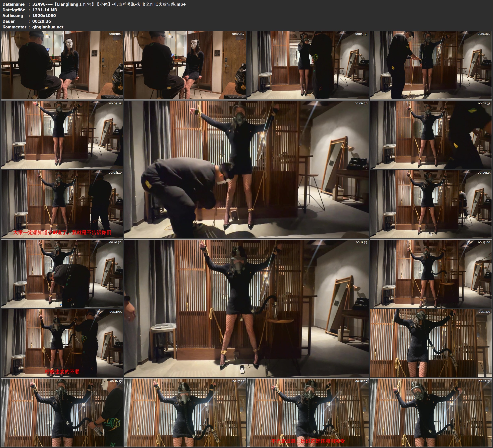493x448 pixels.
Task: Select the 00:08:40 frame with red subtitle
Action: [62, 204]
